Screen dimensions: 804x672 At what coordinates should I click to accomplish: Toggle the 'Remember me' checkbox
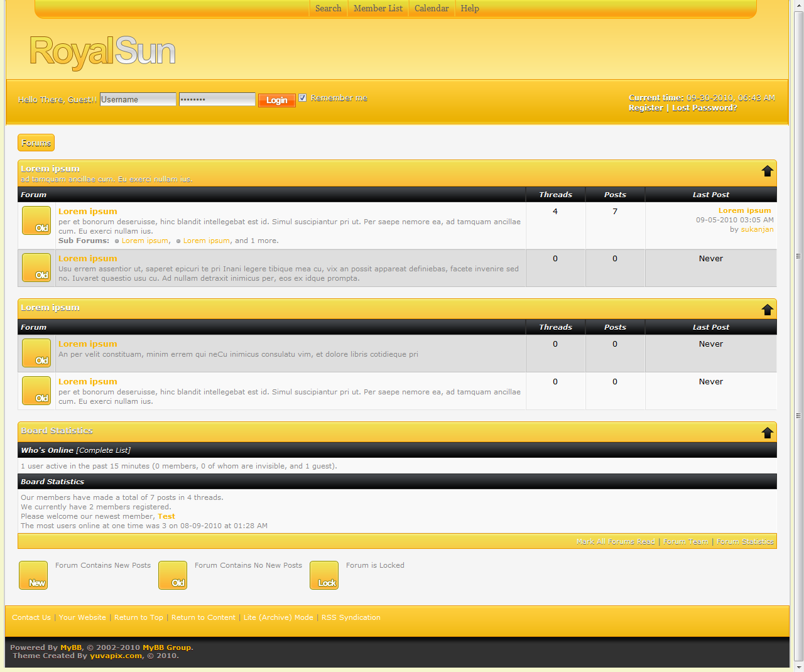click(x=302, y=98)
